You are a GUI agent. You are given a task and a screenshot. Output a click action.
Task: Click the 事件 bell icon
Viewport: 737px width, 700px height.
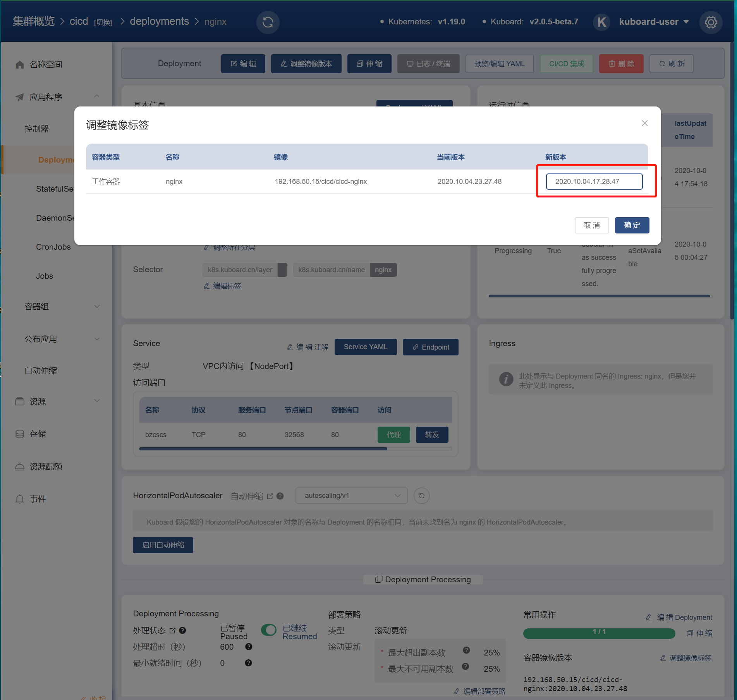pyautogui.click(x=20, y=499)
